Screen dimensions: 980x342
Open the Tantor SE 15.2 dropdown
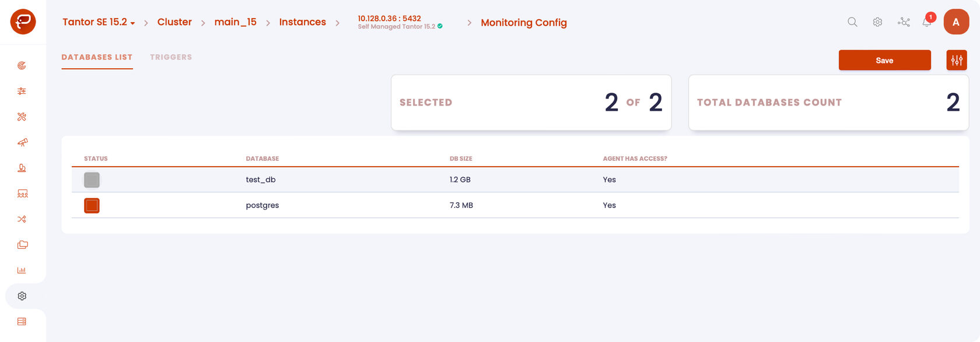[99, 22]
